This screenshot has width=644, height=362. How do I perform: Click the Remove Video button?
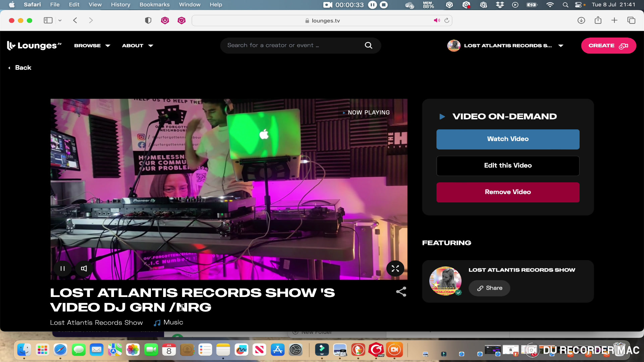tap(508, 192)
